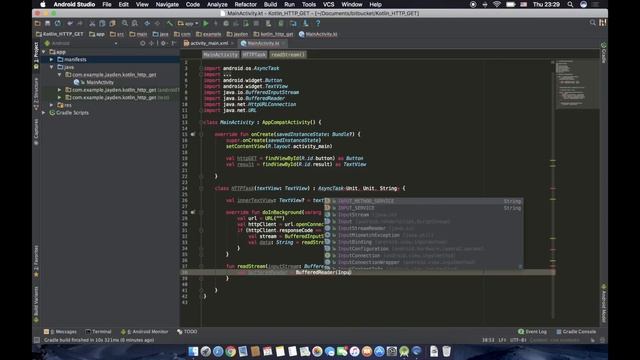Expand the androidTest package node
This screenshot has width=640, height=360.
coord(60,90)
